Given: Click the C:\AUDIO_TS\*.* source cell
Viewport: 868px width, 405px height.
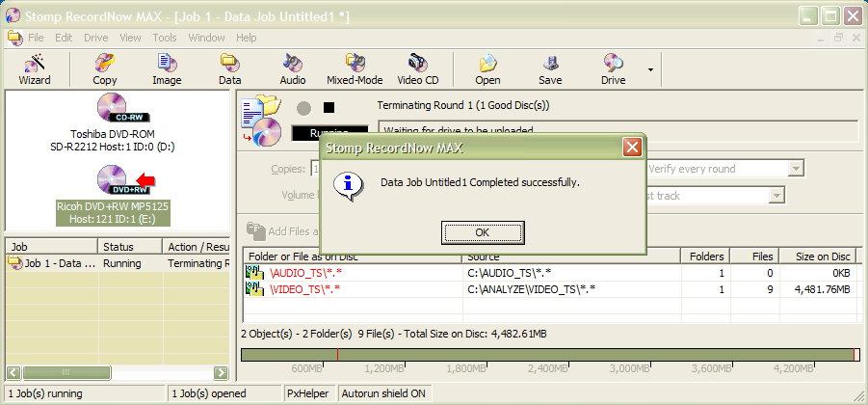Looking at the screenshot, I should (510, 273).
